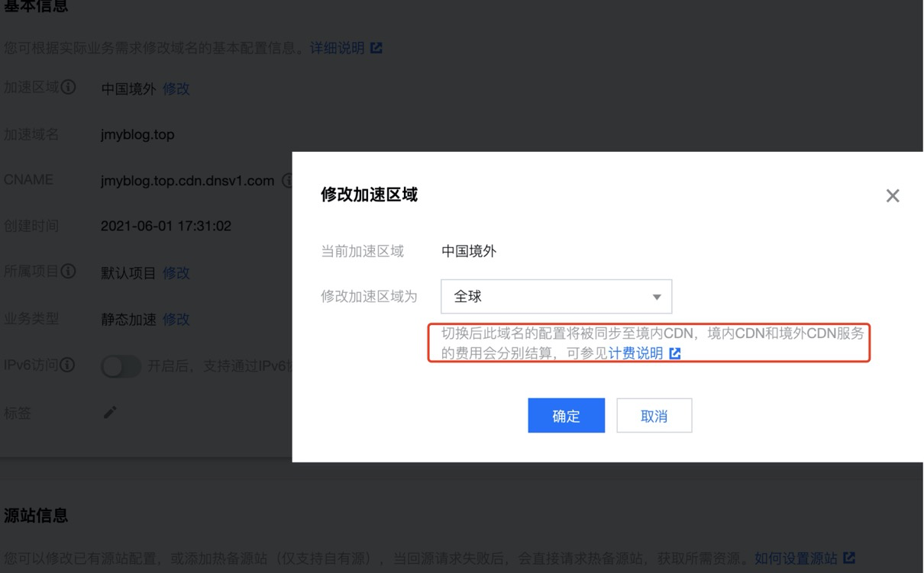The width and height of the screenshot is (924, 573).
Task: Confirm with the 确定 button
Action: [566, 416]
